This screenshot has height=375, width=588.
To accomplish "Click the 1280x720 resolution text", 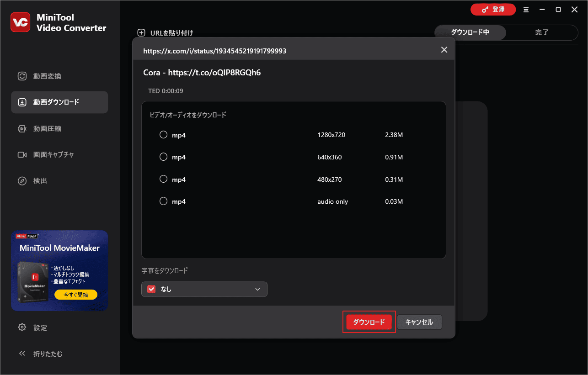I will 331,135.
